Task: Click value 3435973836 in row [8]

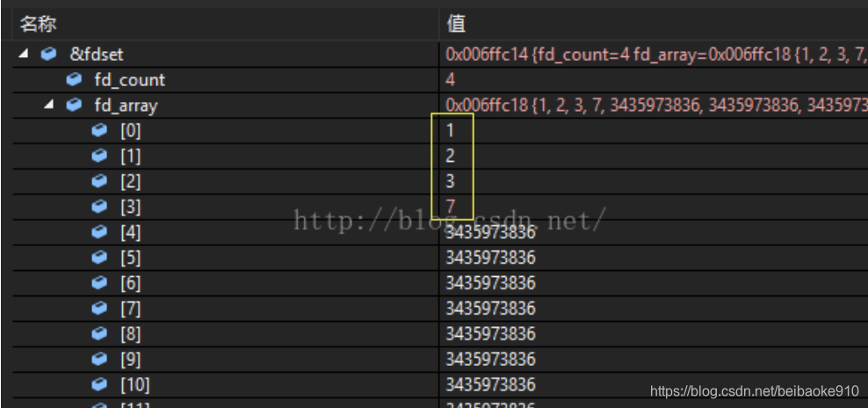Action: click(490, 334)
